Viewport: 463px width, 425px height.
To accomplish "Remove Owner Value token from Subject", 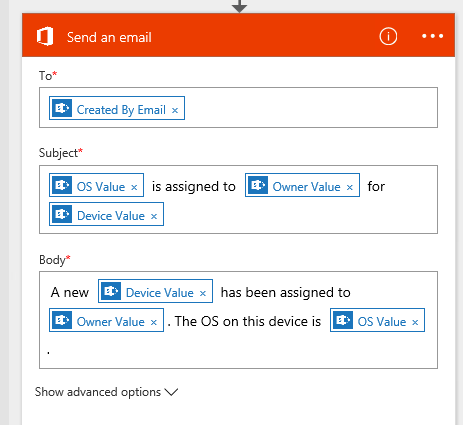I will pyautogui.click(x=349, y=187).
